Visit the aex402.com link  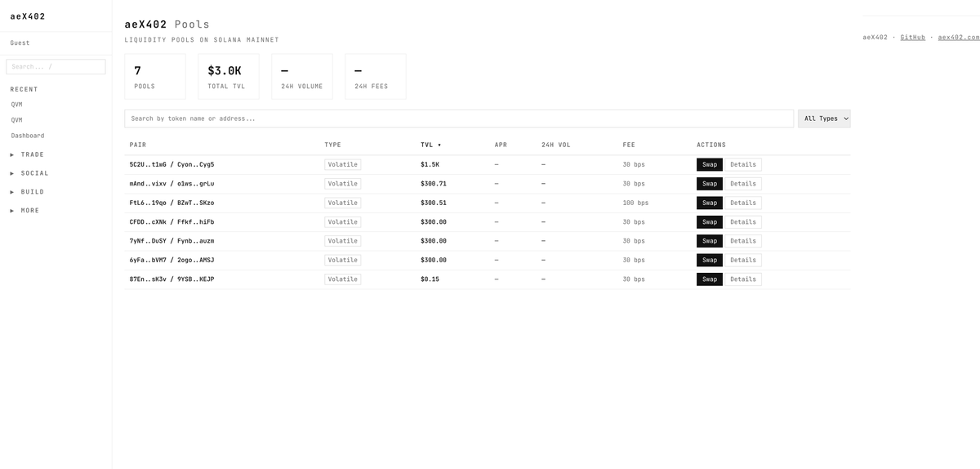coord(959,38)
